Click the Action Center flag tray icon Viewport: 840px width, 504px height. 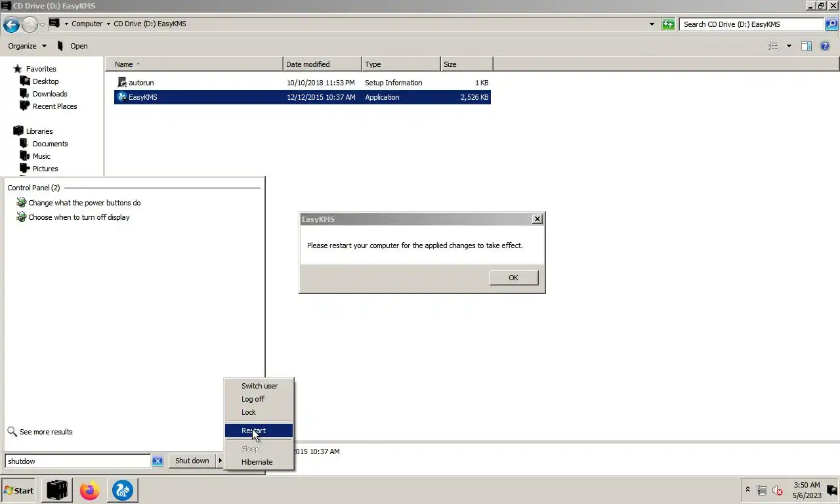click(x=831, y=490)
